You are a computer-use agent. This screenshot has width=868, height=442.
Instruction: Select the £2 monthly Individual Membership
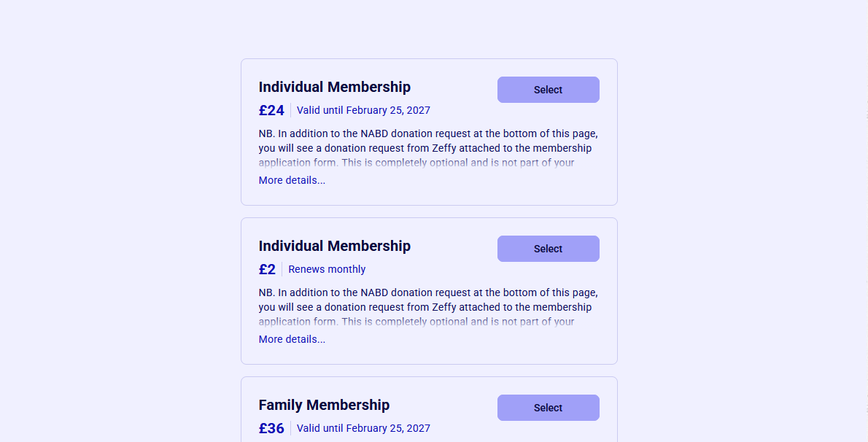[548, 249]
